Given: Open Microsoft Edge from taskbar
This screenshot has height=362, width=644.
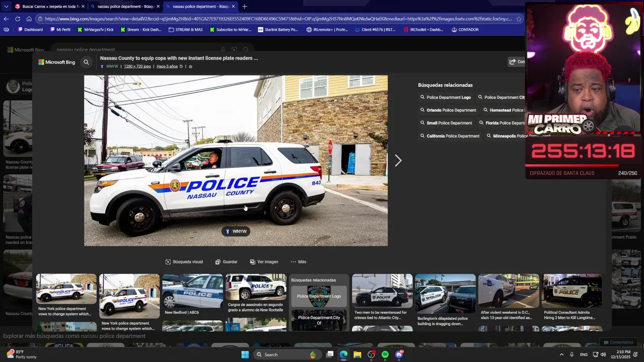Looking at the screenshot, I should [343, 354].
